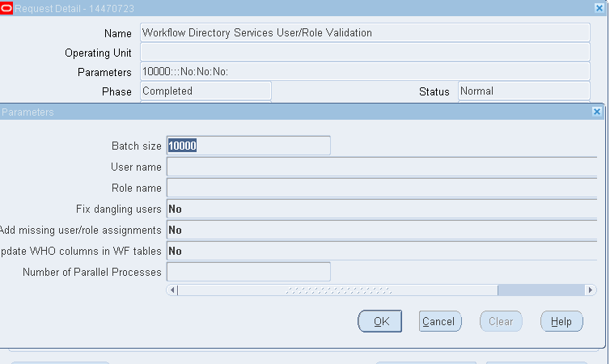Click the request Name field
The height and width of the screenshot is (364, 610).
pyautogui.click(x=364, y=33)
